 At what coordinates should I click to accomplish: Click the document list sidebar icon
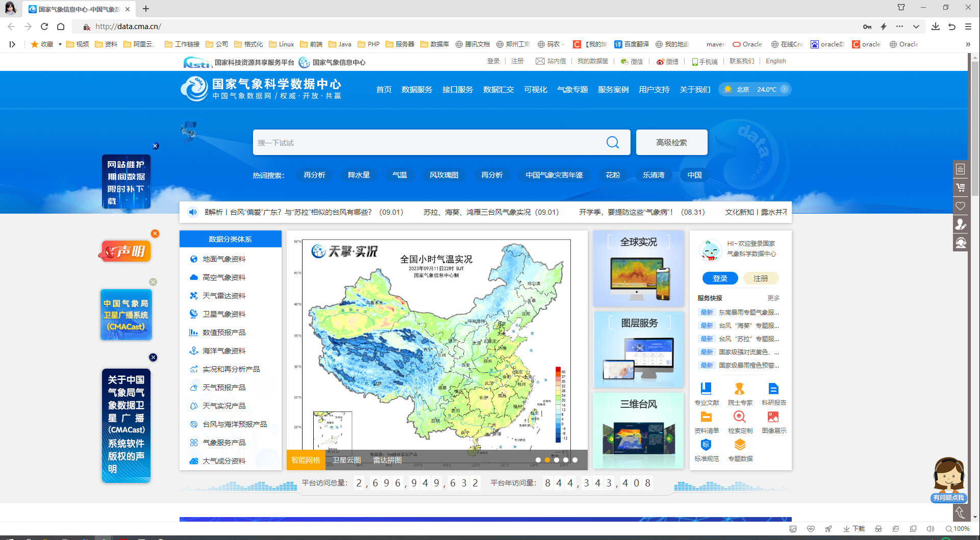[961, 169]
